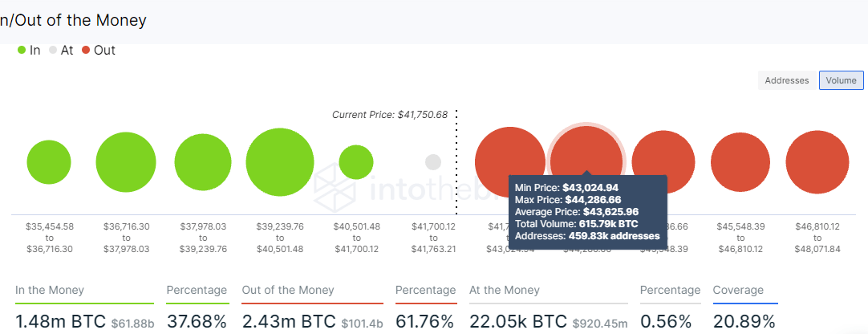868x334 pixels.
Task: Click the Out of the Money heading
Action: (x=288, y=290)
